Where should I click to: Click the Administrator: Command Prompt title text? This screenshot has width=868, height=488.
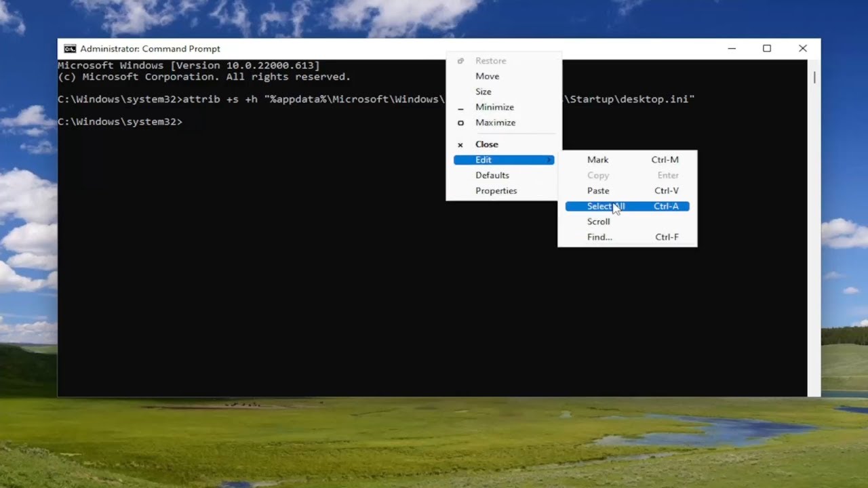pos(150,49)
